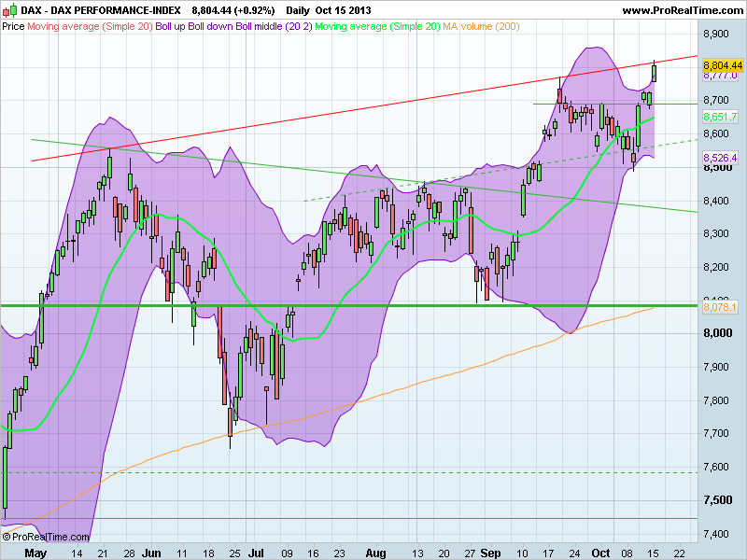
Task: Click the Jun date axis label
Action: pyautogui.click(x=151, y=553)
